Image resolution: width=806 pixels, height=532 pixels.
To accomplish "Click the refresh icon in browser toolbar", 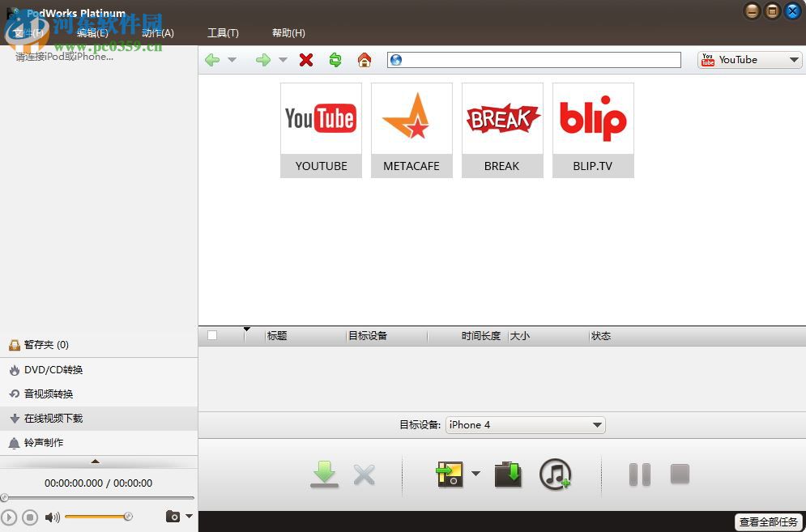I will pyautogui.click(x=335, y=59).
